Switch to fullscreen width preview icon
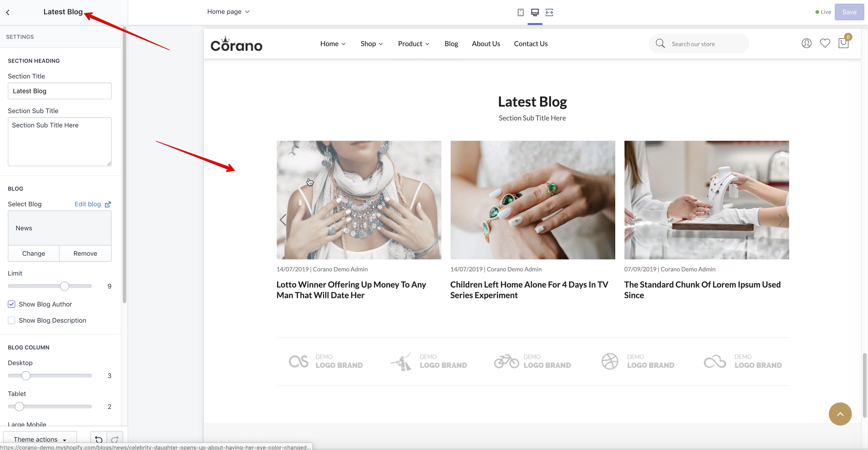 pyautogui.click(x=549, y=12)
